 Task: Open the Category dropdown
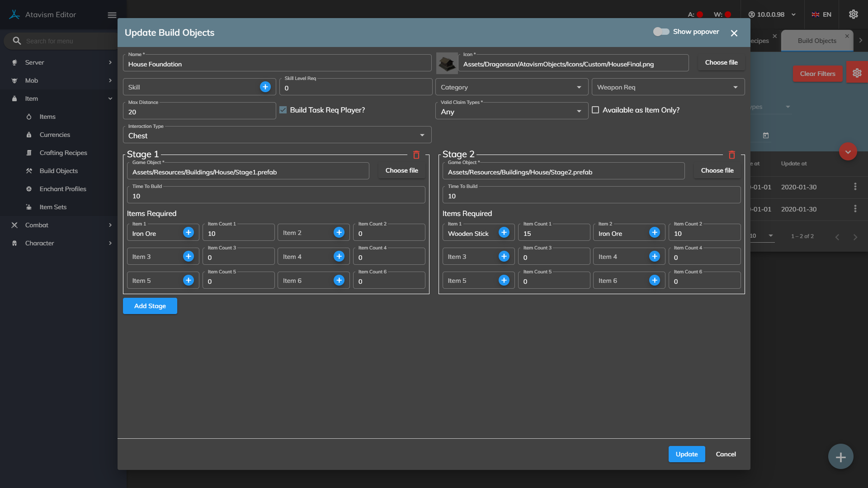point(511,87)
